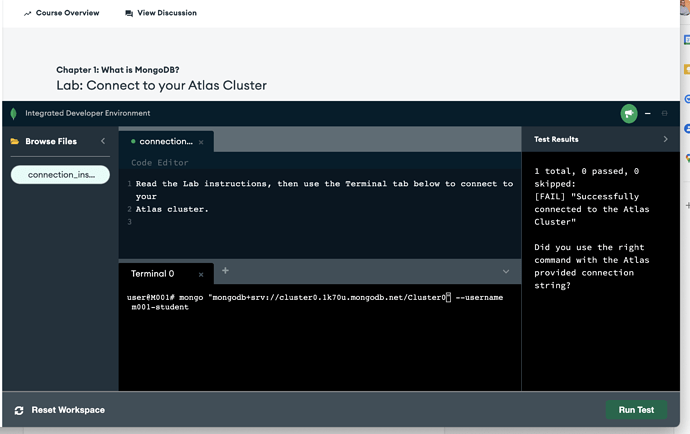The image size is (690, 434).
Task: Switch to the Terminal 0 tab
Action: coord(153,273)
